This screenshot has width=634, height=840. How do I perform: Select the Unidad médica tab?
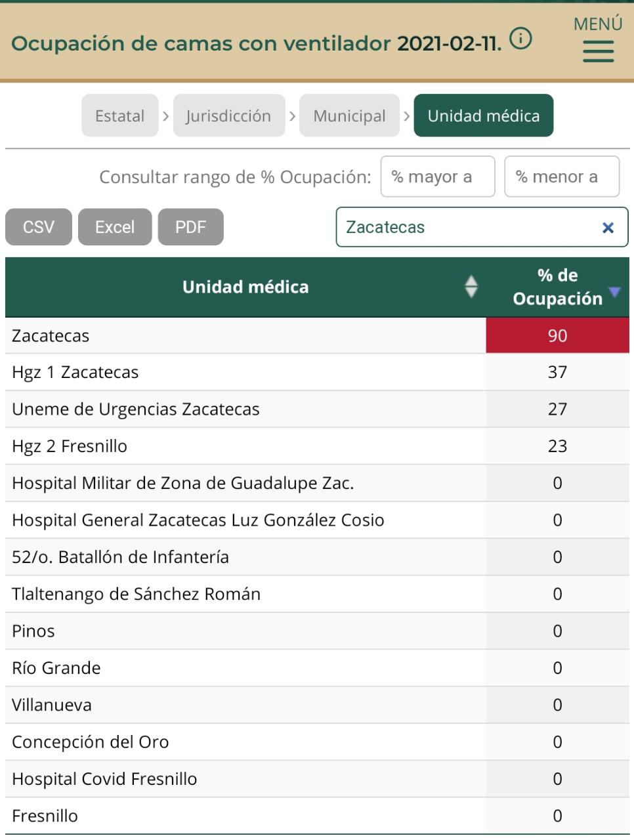pyautogui.click(x=483, y=116)
